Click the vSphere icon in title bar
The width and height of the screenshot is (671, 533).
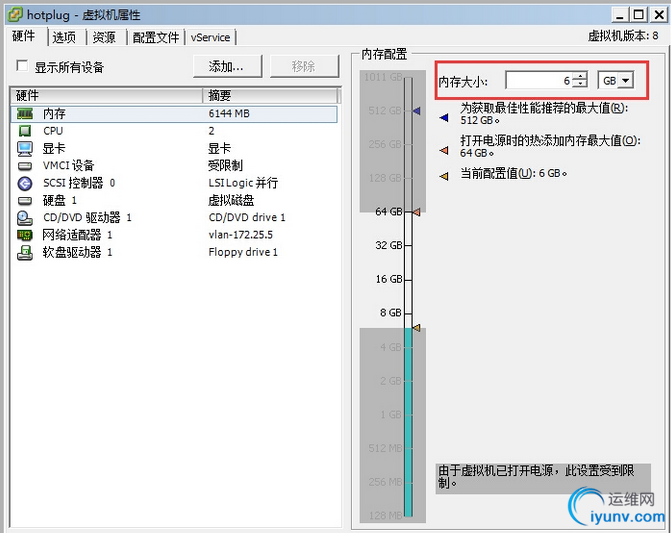[x=15, y=15]
